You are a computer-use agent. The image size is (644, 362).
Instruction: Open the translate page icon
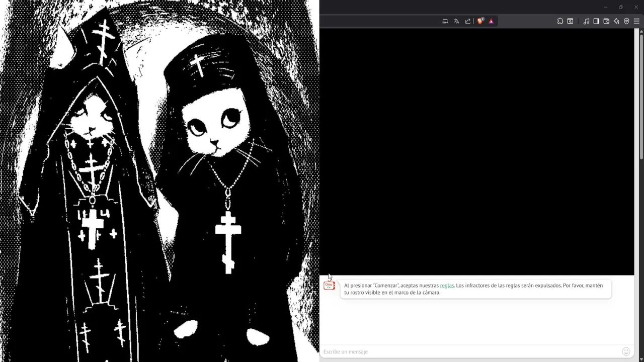[456, 21]
